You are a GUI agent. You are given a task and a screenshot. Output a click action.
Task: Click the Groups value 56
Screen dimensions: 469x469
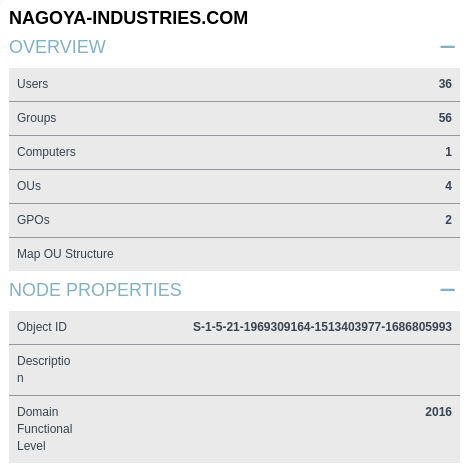(x=445, y=118)
